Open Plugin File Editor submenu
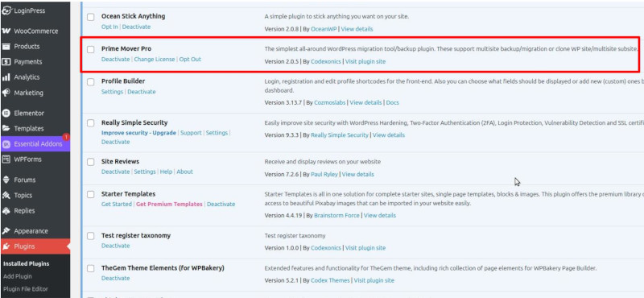The height and width of the screenshot is (298, 644). pyautogui.click(x=26, y=288)
